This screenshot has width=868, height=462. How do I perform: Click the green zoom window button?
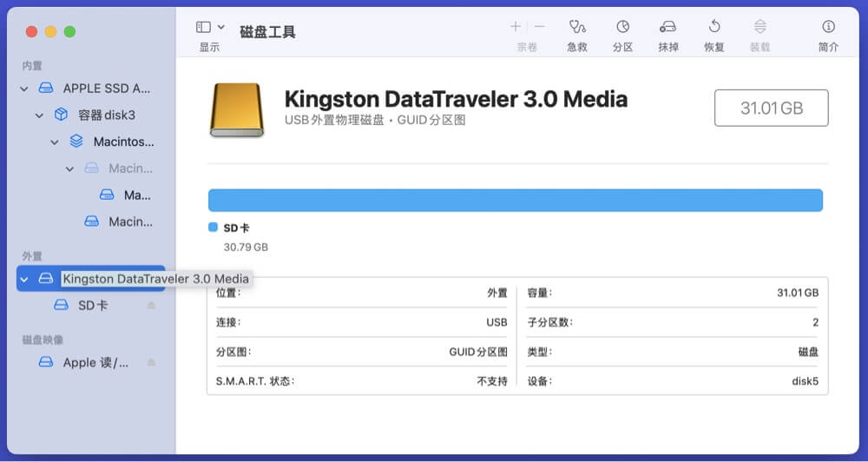(69, 31)
